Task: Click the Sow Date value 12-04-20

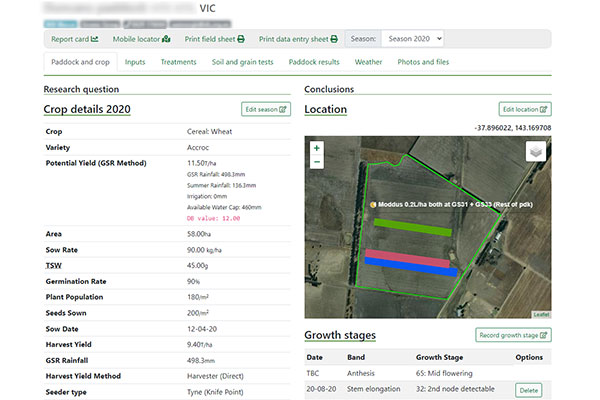Action: click(202, 329)
